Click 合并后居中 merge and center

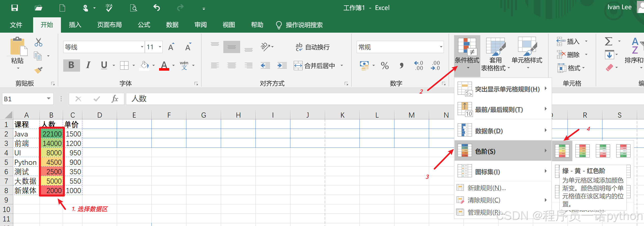[x=315, y=66]
